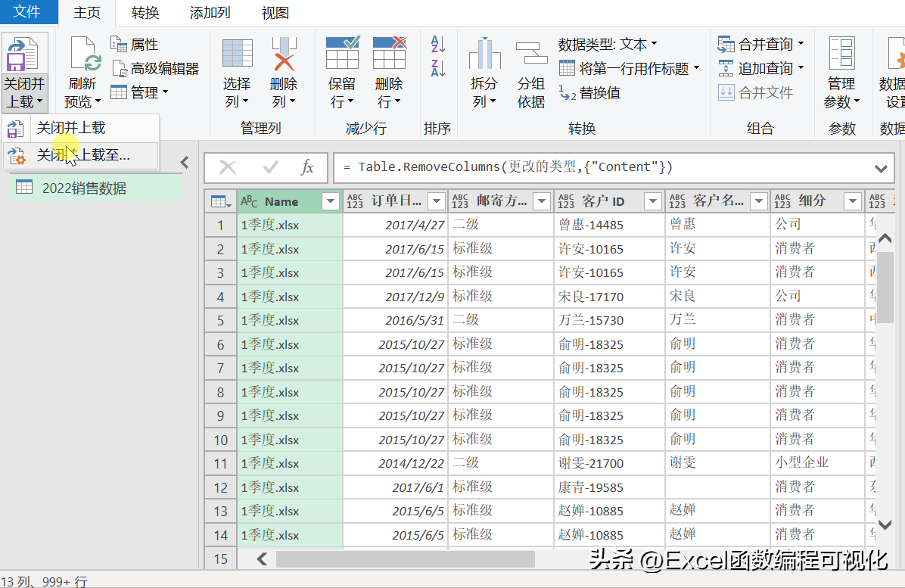Click the 拆分列 icon
The image size is (905, 588).
point(484,54)
